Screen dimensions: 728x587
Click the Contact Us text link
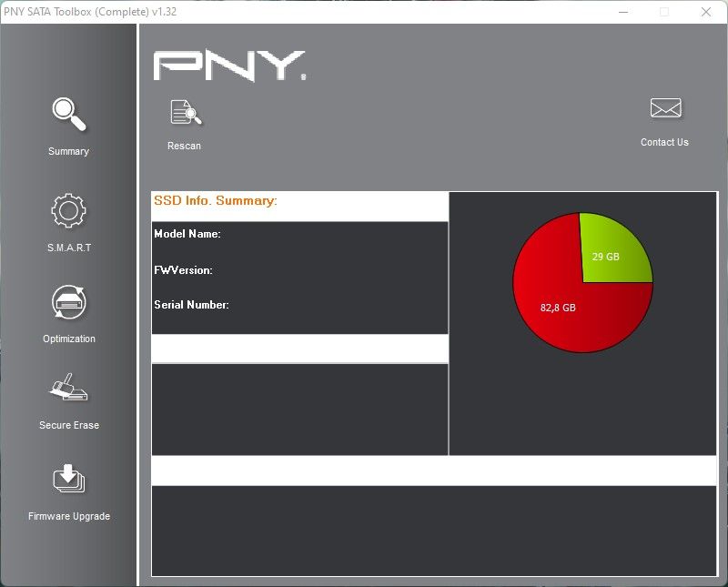tap(664, 142)
